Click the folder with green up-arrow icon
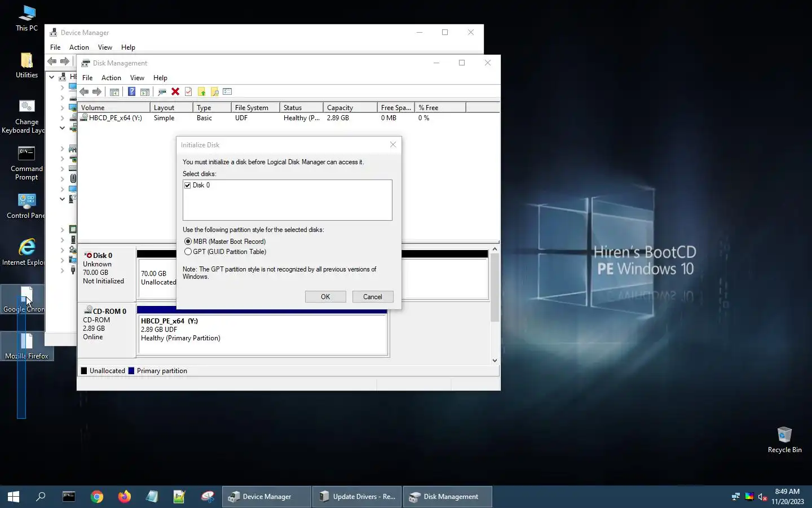This screenshot has height=508, width=812. point(201,92)
